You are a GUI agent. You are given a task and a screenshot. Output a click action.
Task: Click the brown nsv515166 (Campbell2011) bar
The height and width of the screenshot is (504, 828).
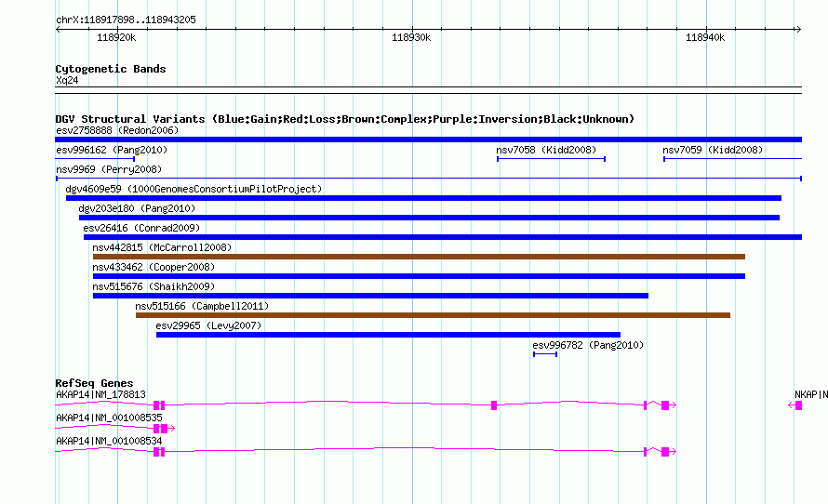pyautogui.click(x=433, y=315)
